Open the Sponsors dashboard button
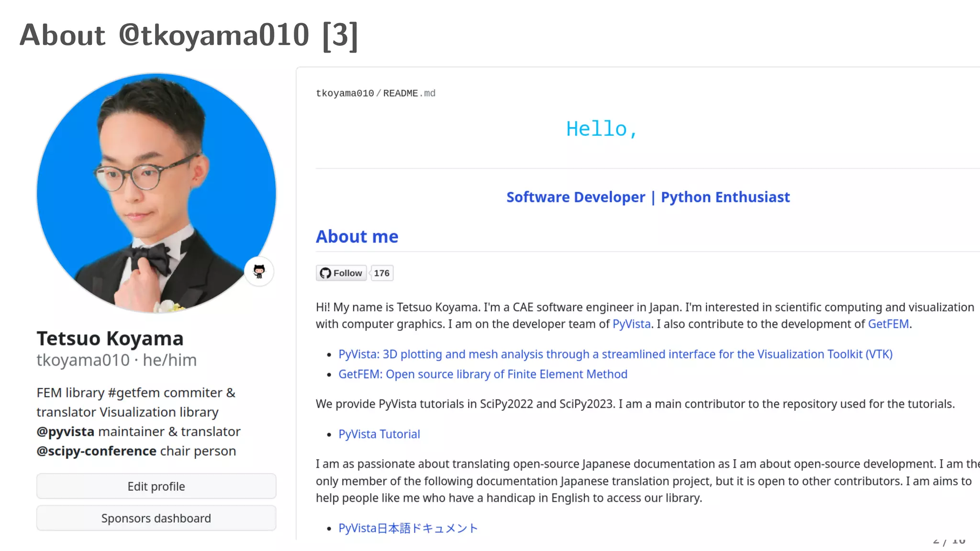The width and height of the screenshot is (980, 551). [x=156, y=518]
